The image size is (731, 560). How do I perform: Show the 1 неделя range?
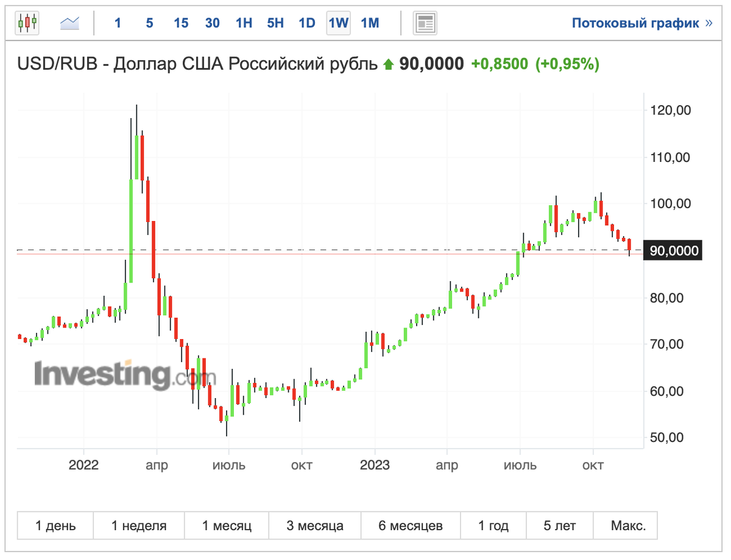coord(139,525)
